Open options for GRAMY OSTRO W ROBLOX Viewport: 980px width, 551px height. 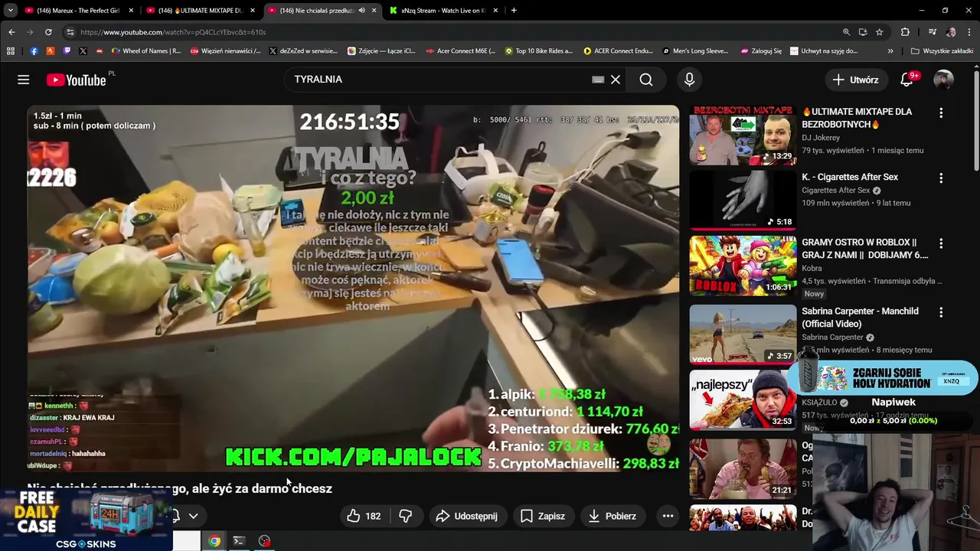[x=941, y=243]
